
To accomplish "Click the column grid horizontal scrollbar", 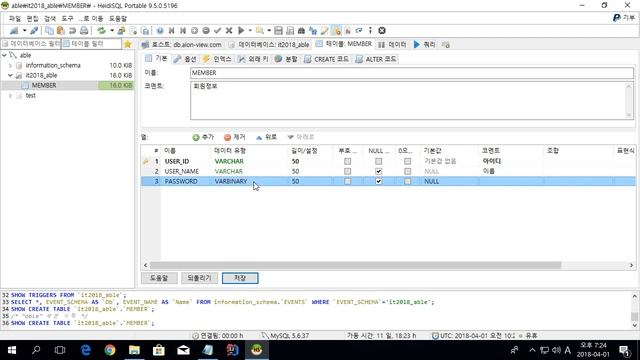I will [355, 265].
